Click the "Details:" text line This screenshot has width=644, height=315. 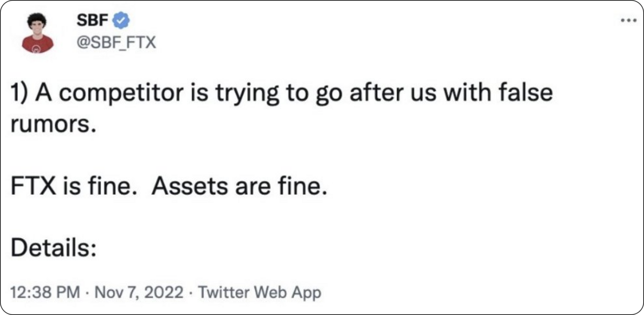pos(53,248)
